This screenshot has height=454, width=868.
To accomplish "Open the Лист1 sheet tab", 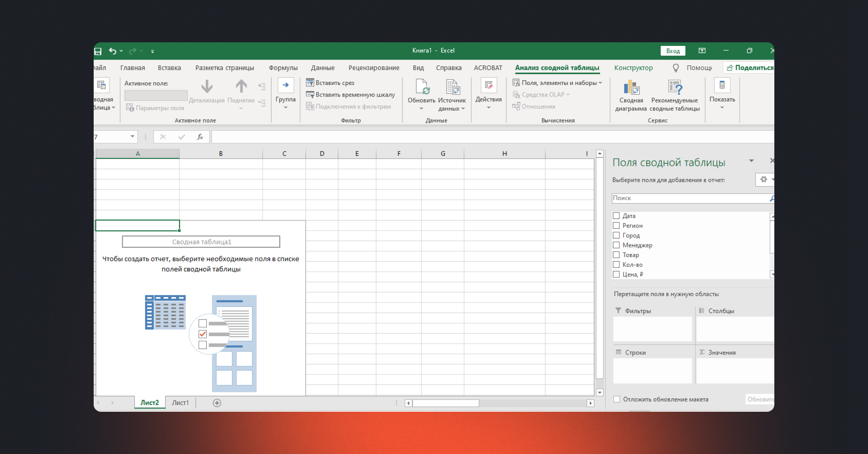I will (x=180, y=403).
